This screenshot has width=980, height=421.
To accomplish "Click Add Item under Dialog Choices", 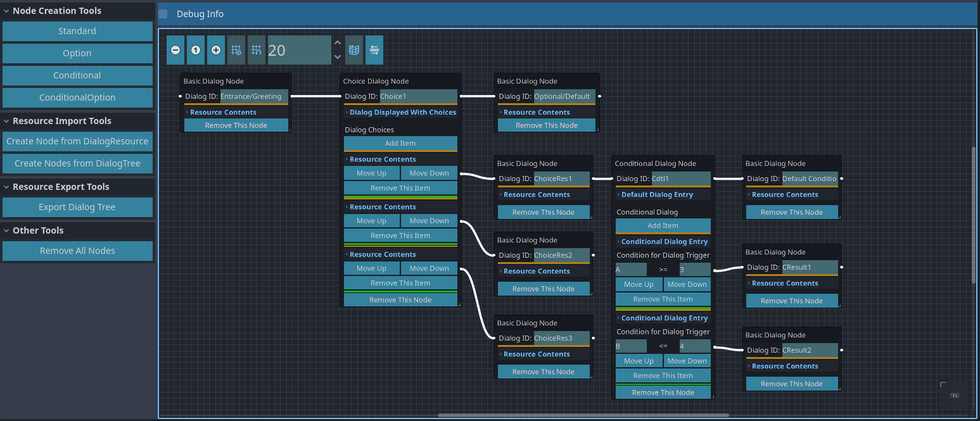I will 400,143.
